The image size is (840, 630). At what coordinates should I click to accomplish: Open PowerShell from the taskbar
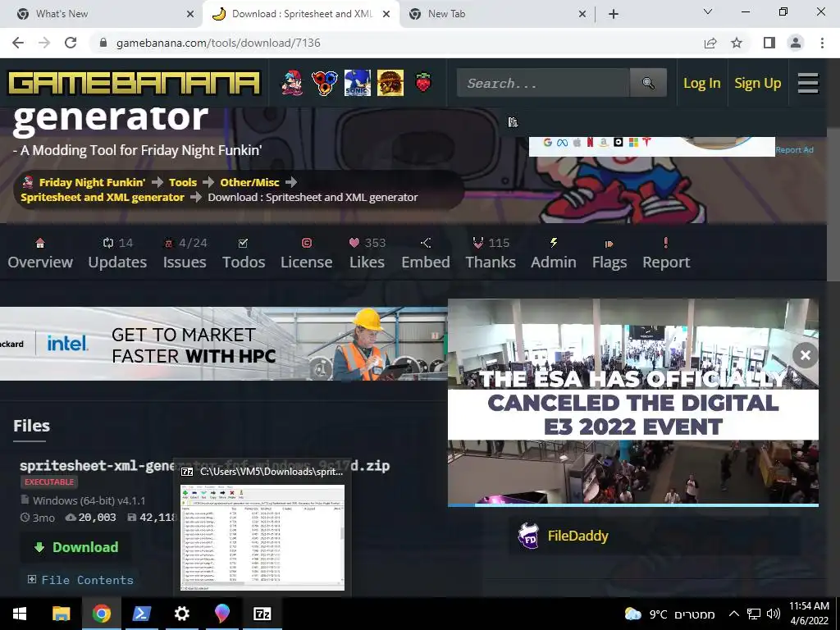pyautogui.click(x=141, y=614)
